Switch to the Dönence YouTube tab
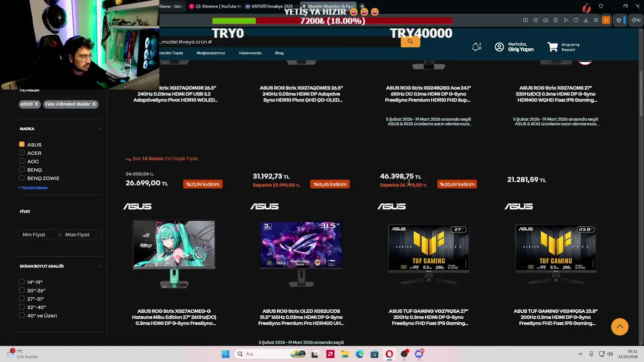This screenshot has height=362, width=644. click(x=215, y=7)
